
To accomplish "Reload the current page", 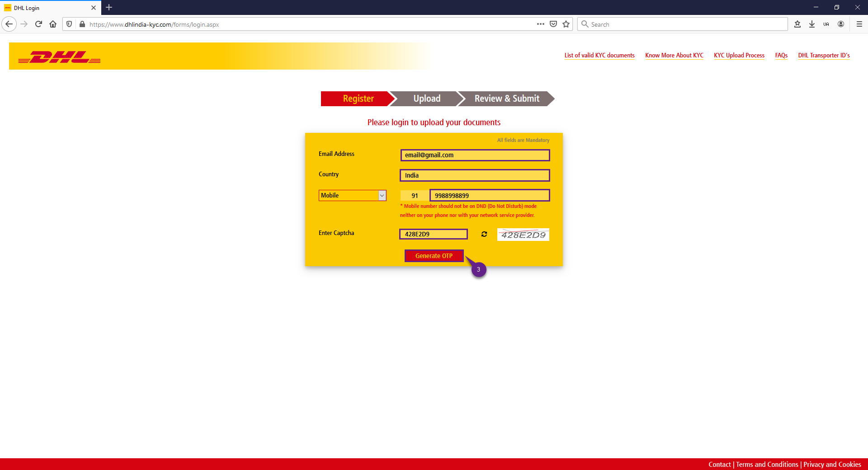I will (x=39, y=24).
